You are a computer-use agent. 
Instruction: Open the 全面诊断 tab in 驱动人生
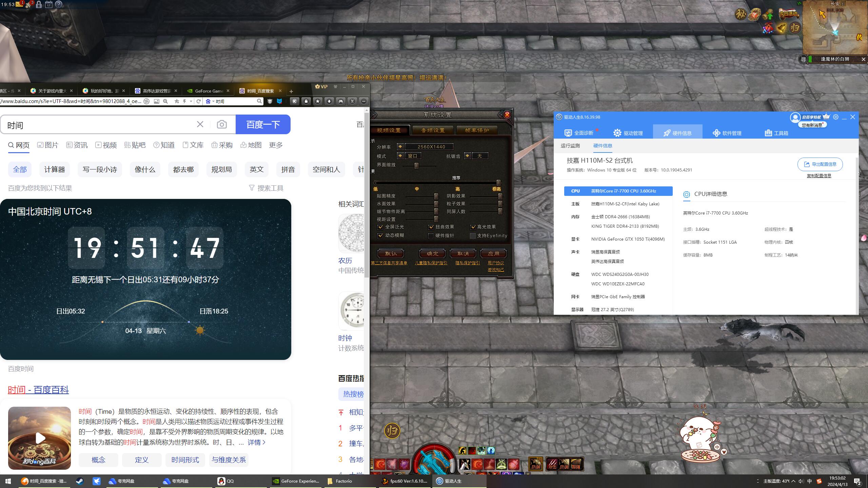[x=579, y=133]
